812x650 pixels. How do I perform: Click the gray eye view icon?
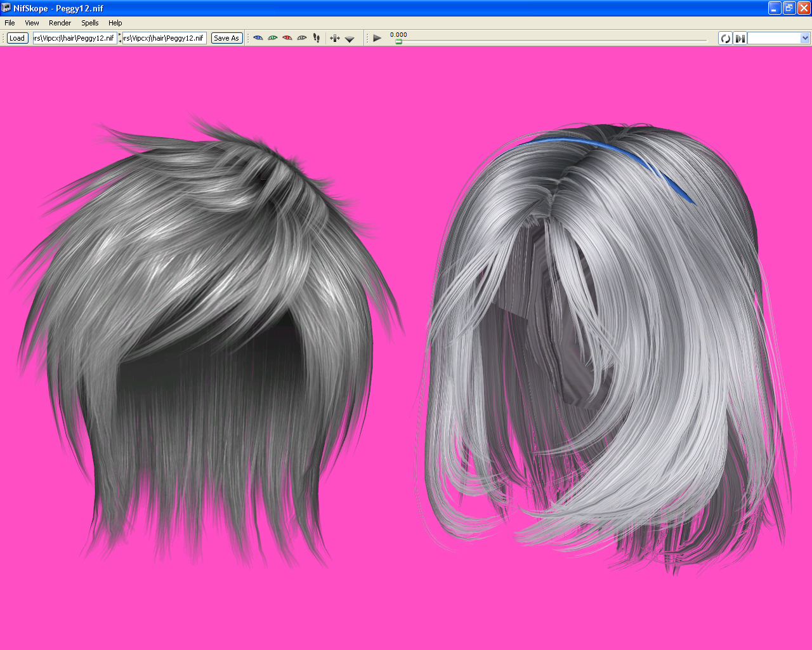302,38
